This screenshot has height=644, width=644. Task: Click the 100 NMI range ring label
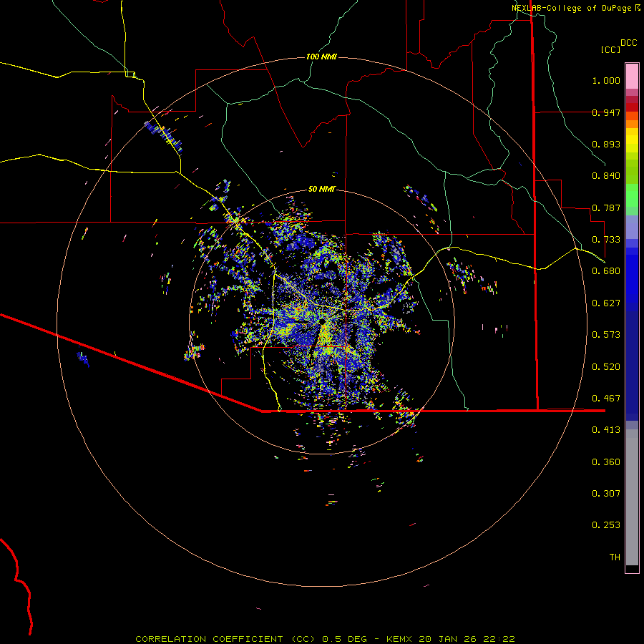[x=321, y=57]
